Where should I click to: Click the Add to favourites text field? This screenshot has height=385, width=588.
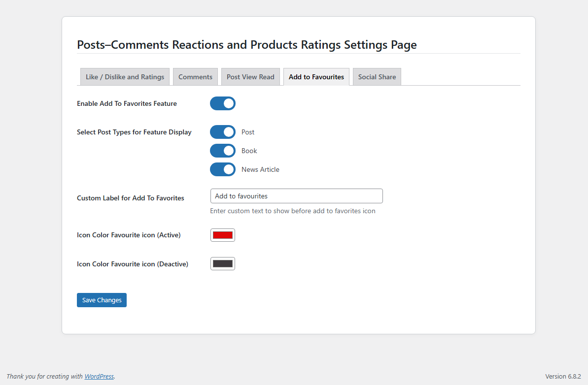pos(296,196)
